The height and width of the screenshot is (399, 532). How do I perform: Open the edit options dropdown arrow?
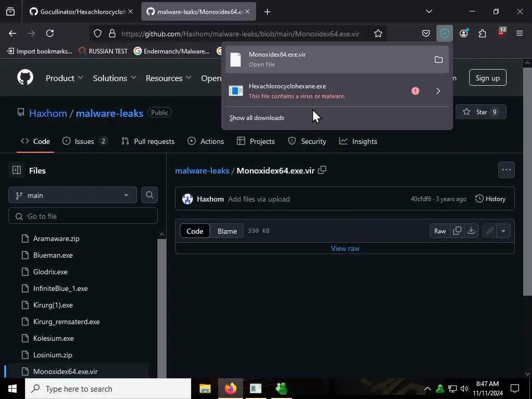click(x=503, y=231)
